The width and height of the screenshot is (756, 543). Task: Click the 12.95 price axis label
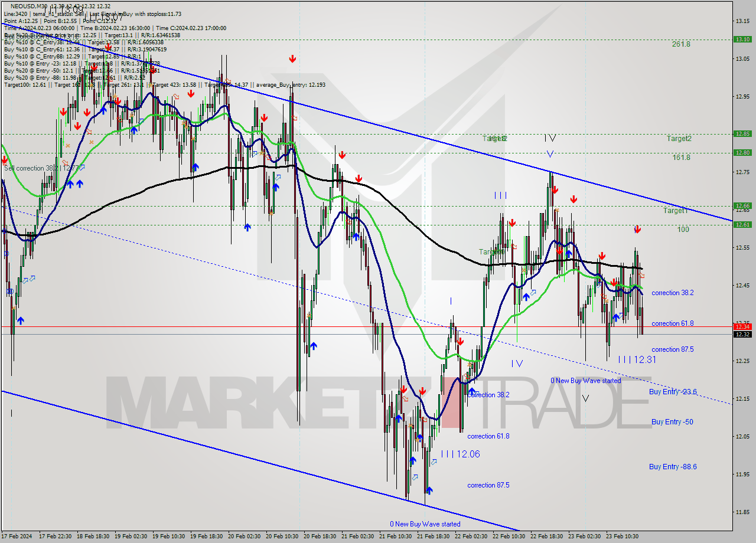coord(742,97)
